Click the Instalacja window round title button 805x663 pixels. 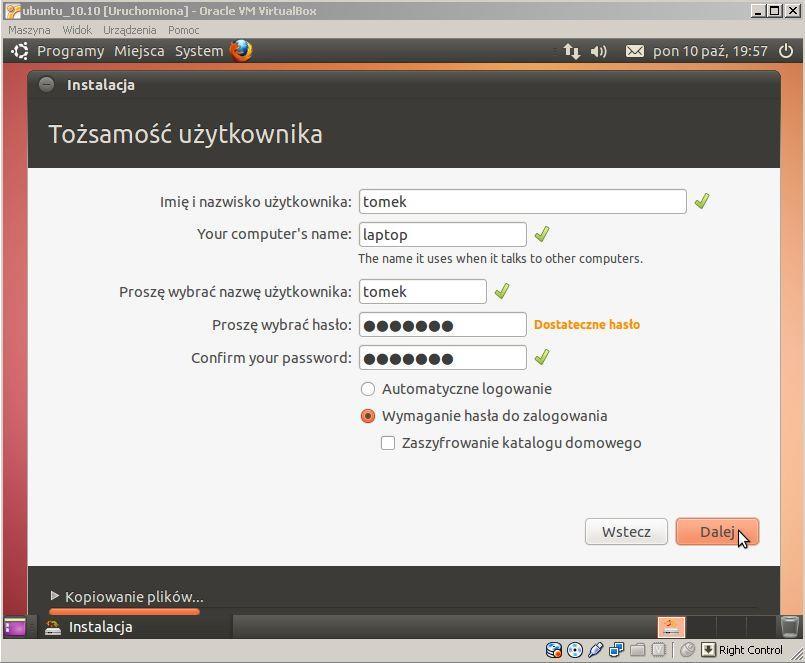click(46, 84)
